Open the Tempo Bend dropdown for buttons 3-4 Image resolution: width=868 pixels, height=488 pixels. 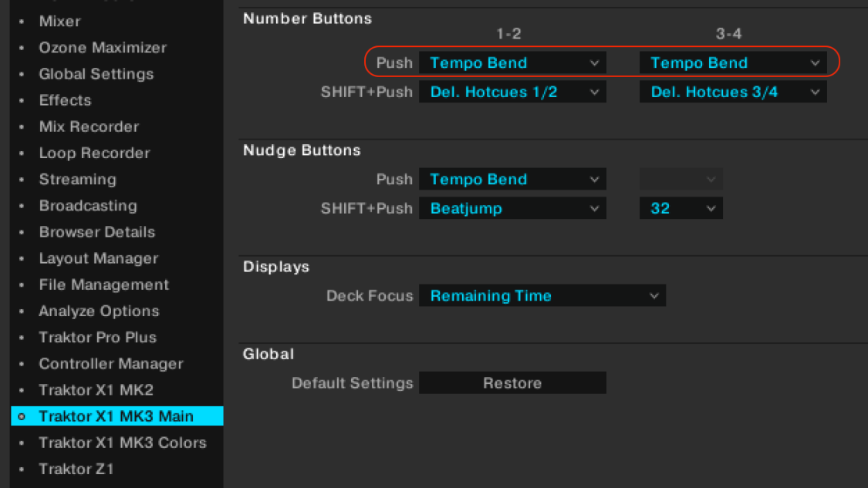point(733,62)
